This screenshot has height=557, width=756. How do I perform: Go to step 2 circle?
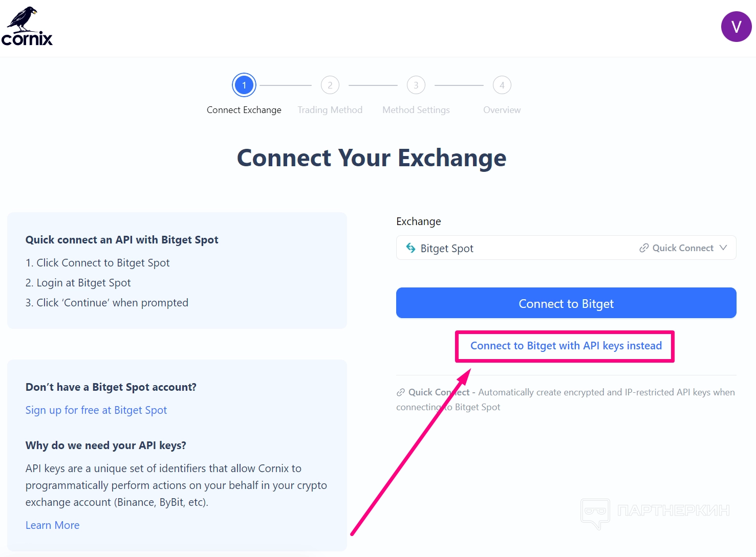(x=330, y=85)
